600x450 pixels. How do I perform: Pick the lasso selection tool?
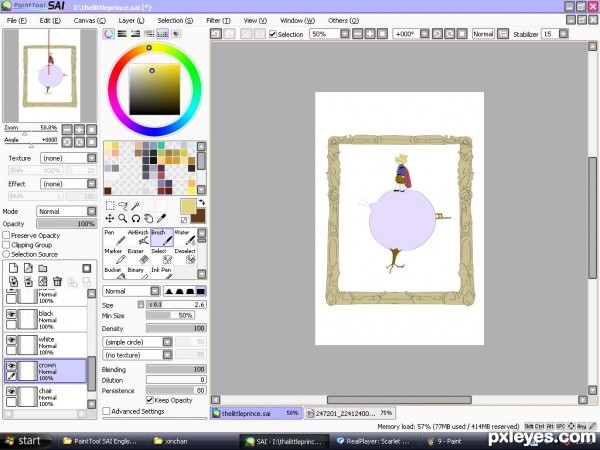point(123,206)
